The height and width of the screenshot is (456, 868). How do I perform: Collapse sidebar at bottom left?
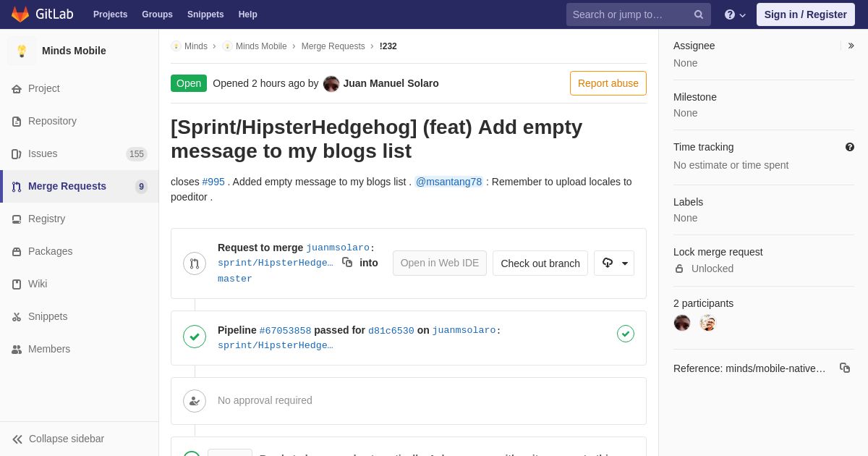[58, 439]
